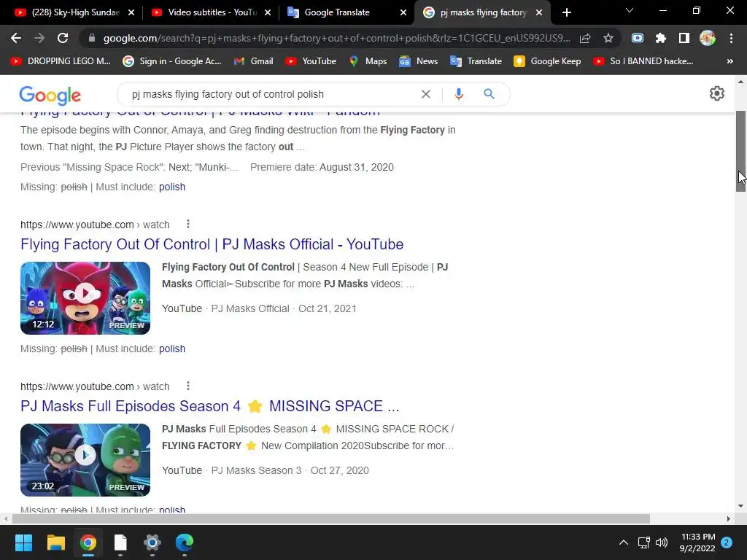This screenshot has height=560, width=747.
Task: Open the Maps bookmark
Action: [368, 61]
